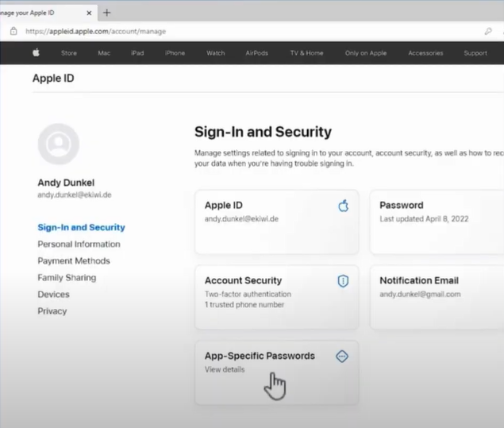Close the Manage your Apple ID tab

pos(89,13)
